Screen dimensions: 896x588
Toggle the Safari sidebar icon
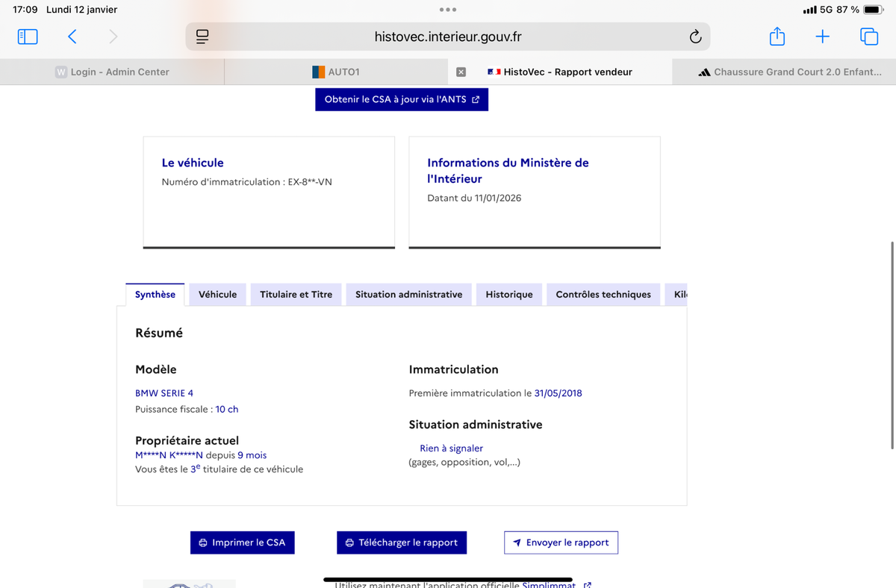click(x=28, y=37)
